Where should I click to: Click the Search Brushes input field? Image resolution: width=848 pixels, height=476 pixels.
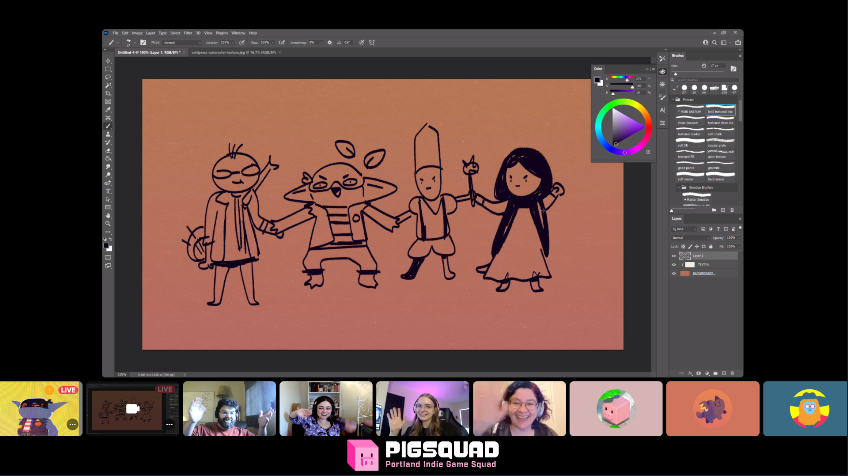pos(707,80)
